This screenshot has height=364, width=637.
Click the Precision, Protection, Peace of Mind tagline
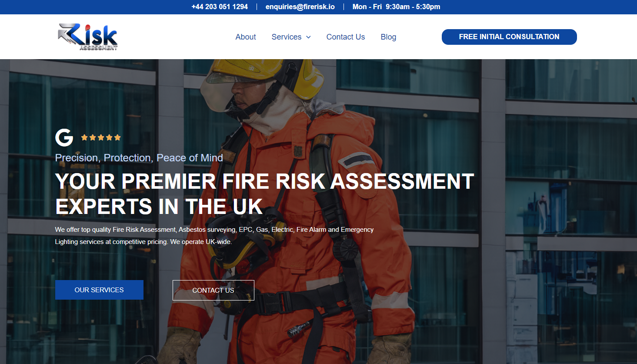click(139, 158)
